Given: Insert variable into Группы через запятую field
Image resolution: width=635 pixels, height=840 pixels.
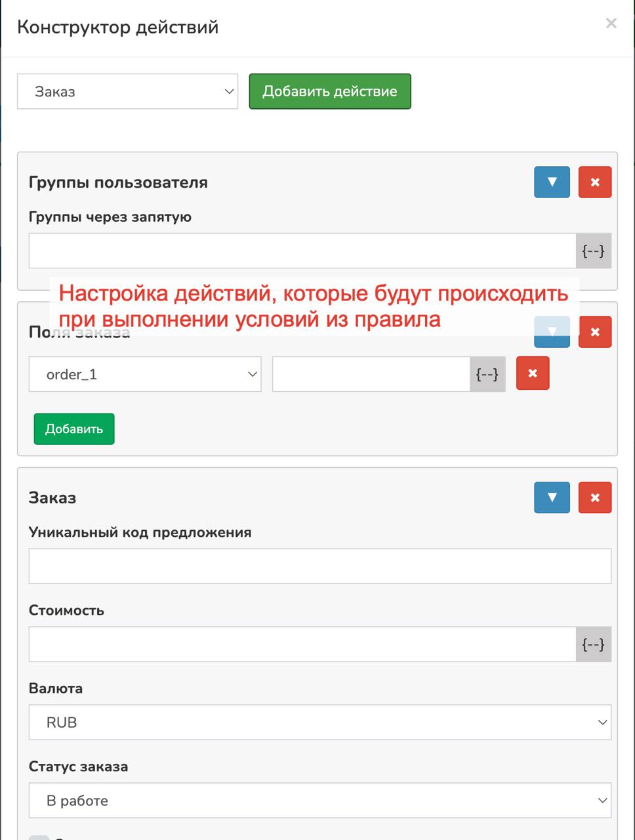Looking at the screenshot, I should click(x=593, y=251).
